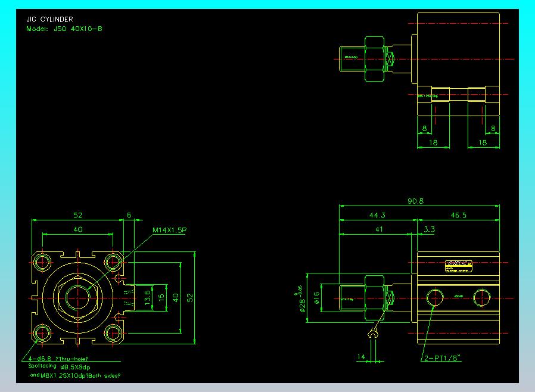This screenshot has width=535, height=392.
Task: Select the 46.5 dimension value
Action: (x=458, y=215)
